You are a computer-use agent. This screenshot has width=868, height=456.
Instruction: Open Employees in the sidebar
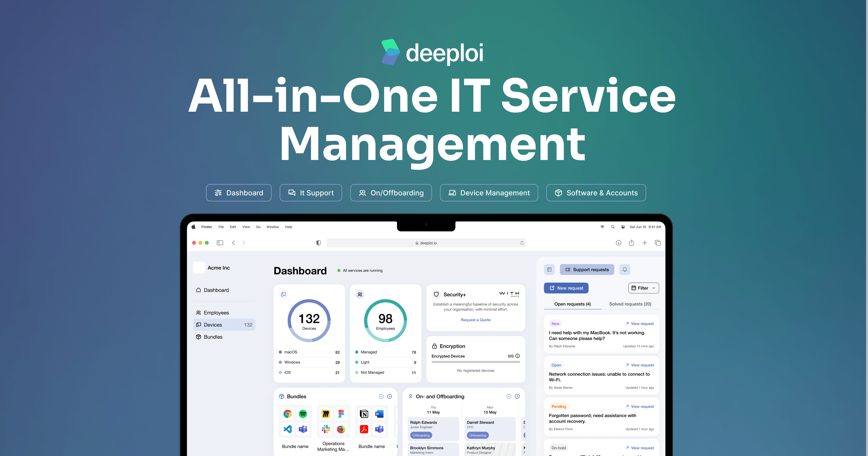pyautogui.click(x=224, y=313)
